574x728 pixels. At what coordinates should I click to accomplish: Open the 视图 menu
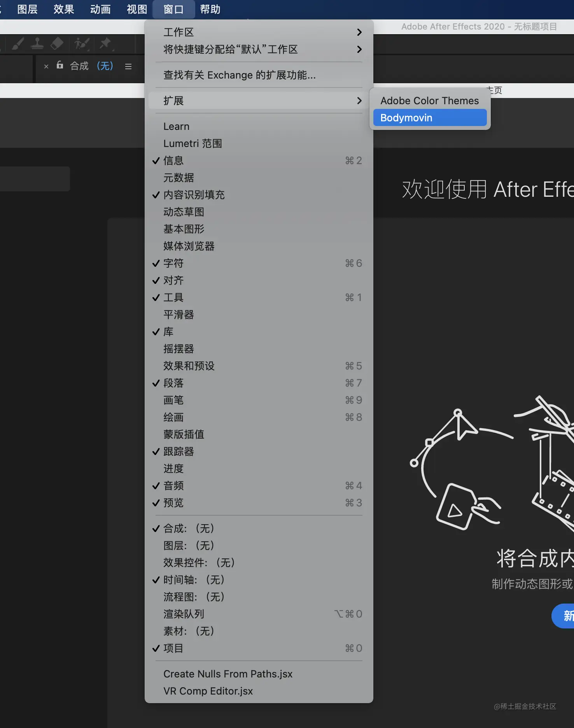coord(137,9)
